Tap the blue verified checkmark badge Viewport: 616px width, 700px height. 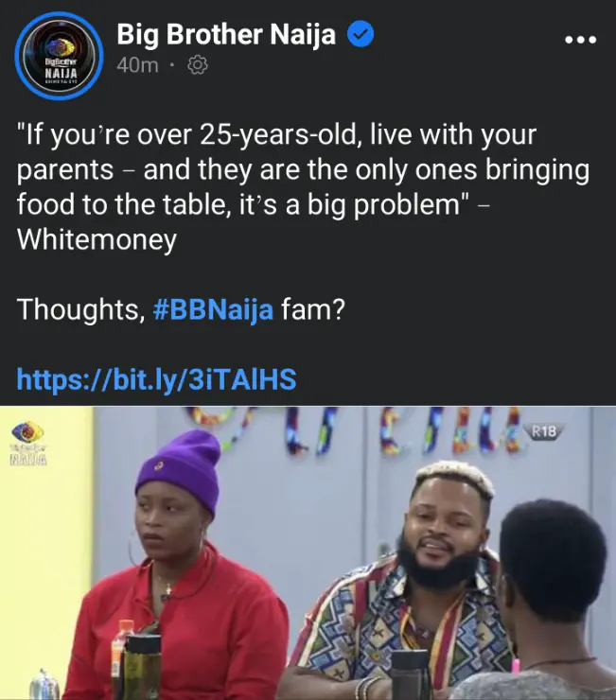coord(361,33)
